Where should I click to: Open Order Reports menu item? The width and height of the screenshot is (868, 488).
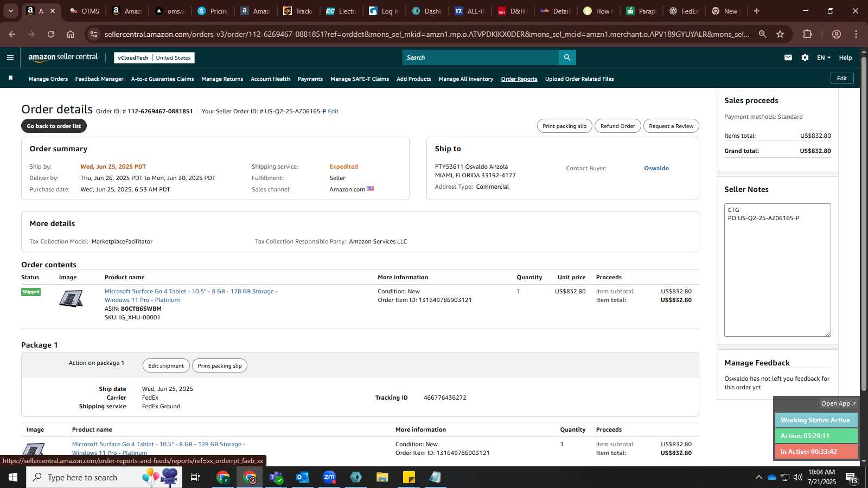tap(519, 79)
